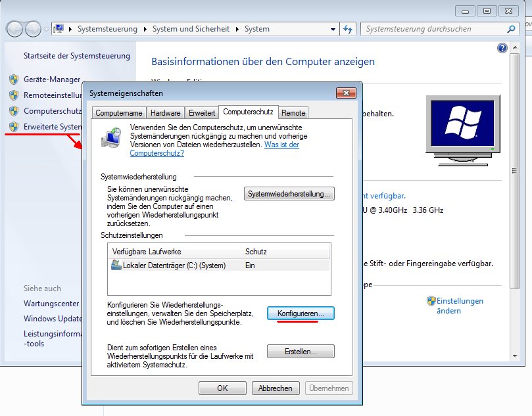This screenshot has height=416, width=532.
Task: Click the scroll up arrow of System window
Action: (x=515, y=47)
